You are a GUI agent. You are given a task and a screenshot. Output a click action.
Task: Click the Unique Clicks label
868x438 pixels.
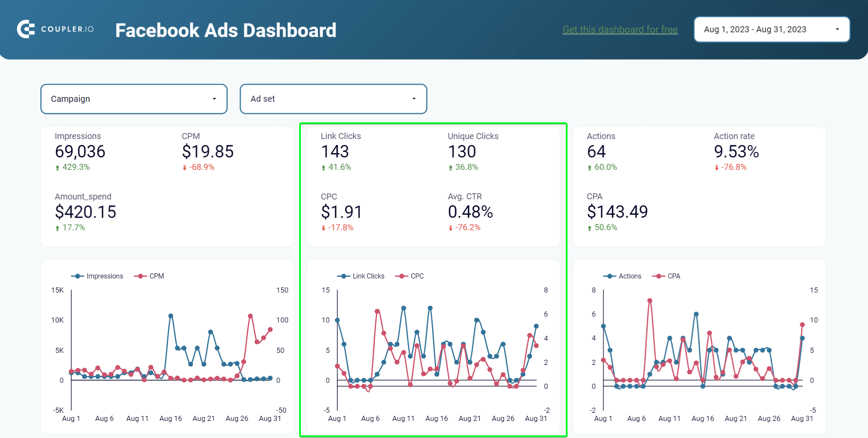(473, 136)
